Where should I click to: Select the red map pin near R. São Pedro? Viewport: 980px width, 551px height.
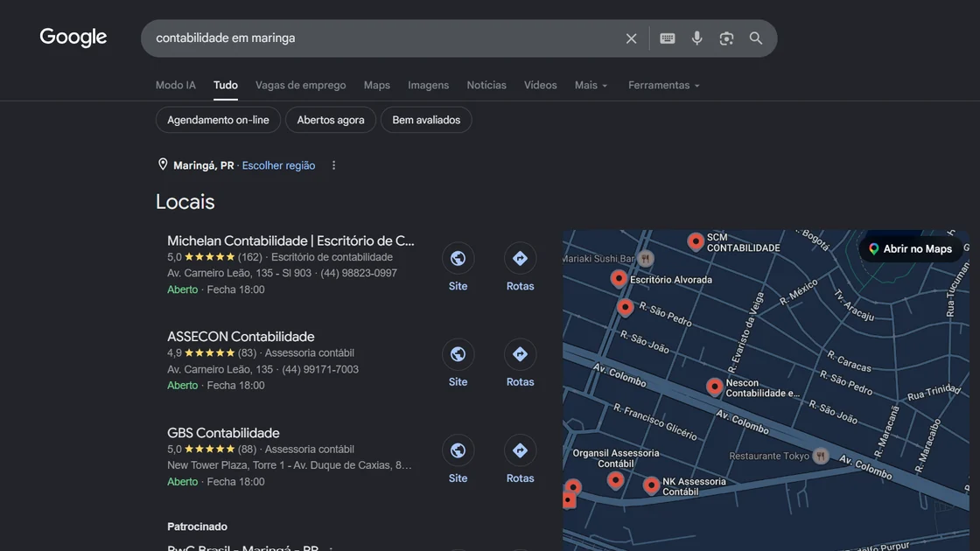click(625, 307)
